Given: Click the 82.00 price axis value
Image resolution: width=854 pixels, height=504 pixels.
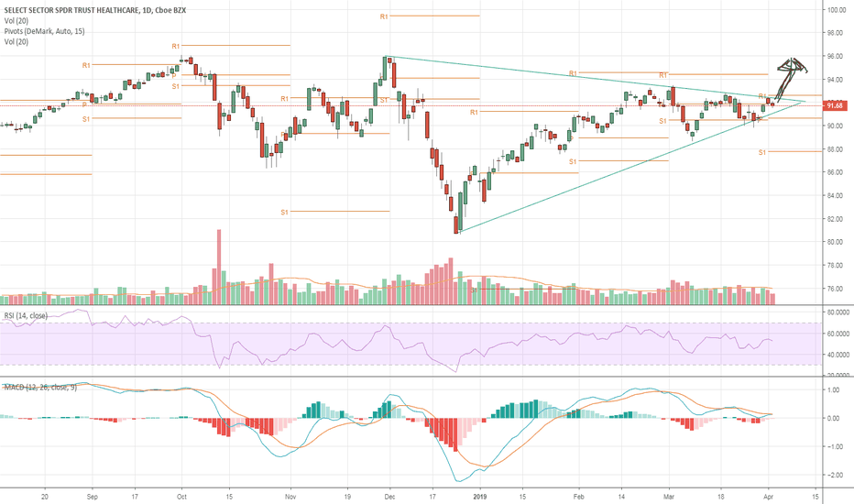Looking at the screenshot, I should (x=835, y=218).
